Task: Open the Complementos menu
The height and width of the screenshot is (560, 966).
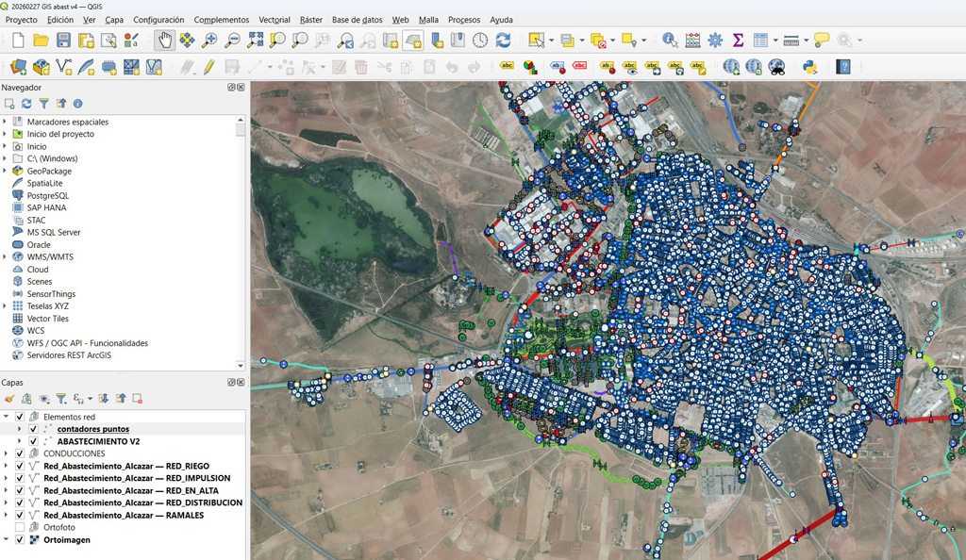Action: pos(221,20)
